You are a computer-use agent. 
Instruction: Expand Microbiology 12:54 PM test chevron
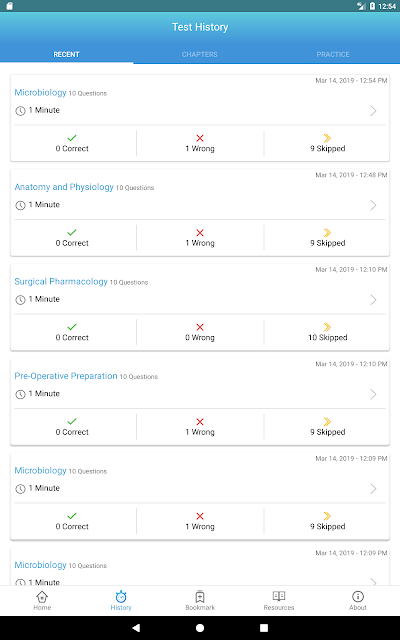pos(373,111)
